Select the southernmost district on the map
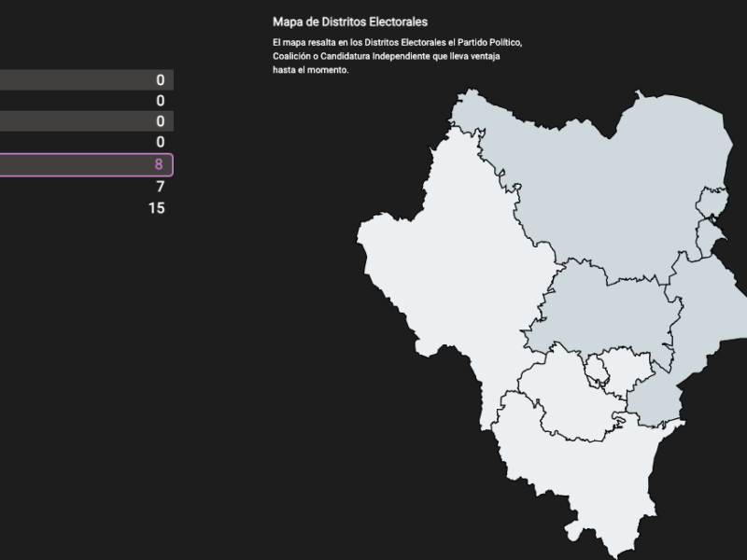 (598, 485)
